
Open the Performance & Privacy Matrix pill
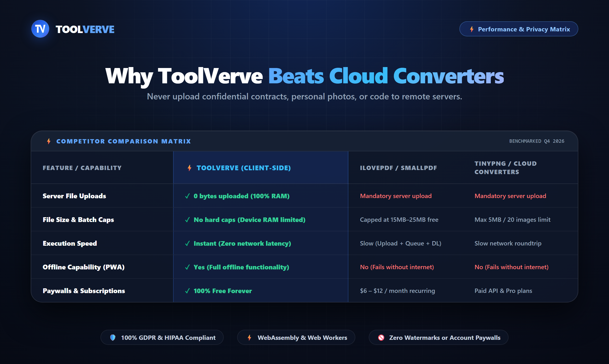pos(519,29)
